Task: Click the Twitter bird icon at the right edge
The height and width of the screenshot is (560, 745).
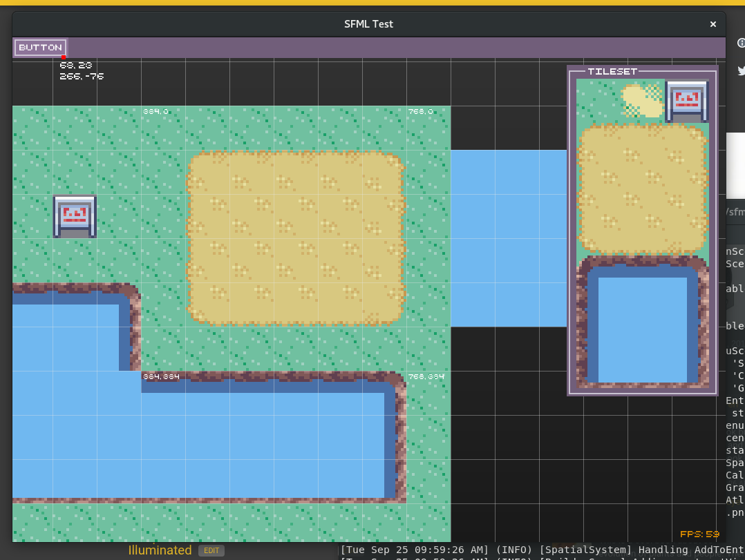Action: pos(741,70)
